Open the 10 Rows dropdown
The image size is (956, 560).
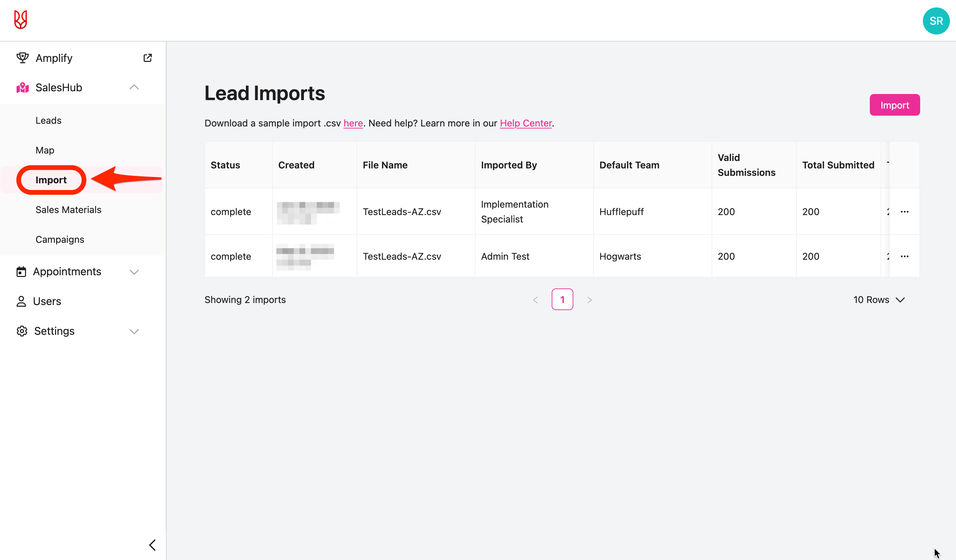pyautogui.click(x=879, y=300)
